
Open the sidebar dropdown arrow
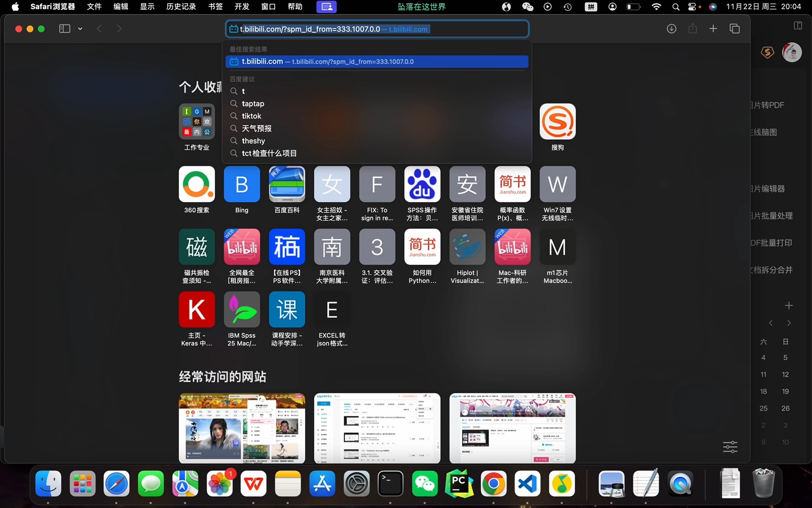(80, 29)
